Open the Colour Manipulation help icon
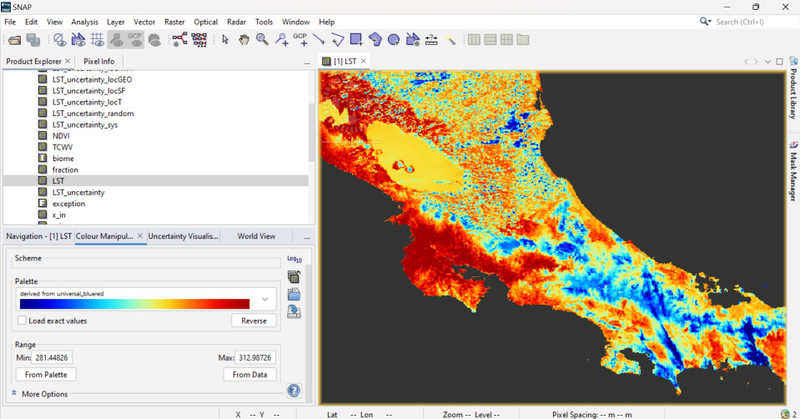 [x=294, y=391]
